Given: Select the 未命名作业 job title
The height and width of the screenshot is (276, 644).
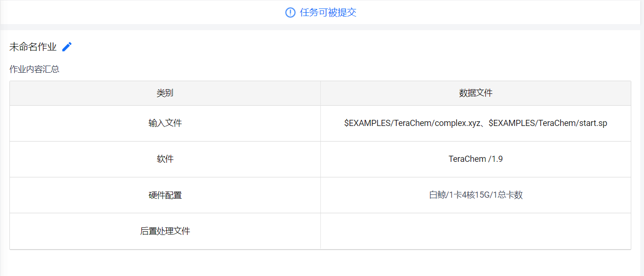Looking at the screenshot, I should tap(33, 47).
